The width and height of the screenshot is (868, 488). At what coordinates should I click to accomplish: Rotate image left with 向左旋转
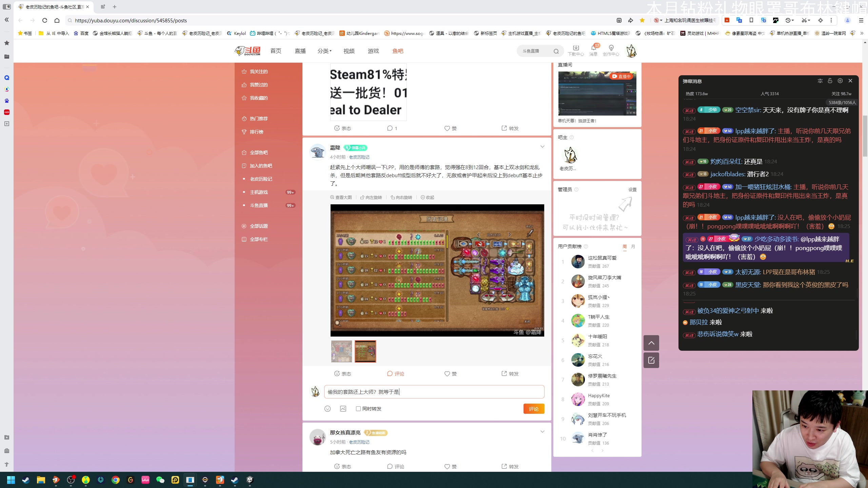tap(371, 197)
